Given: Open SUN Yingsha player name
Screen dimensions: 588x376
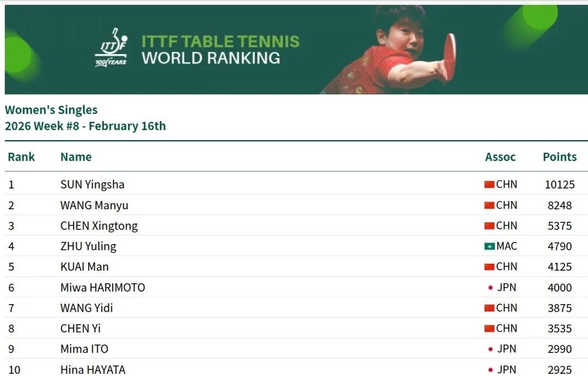Looking at the screenshot, I should click(x=92, y=185).
